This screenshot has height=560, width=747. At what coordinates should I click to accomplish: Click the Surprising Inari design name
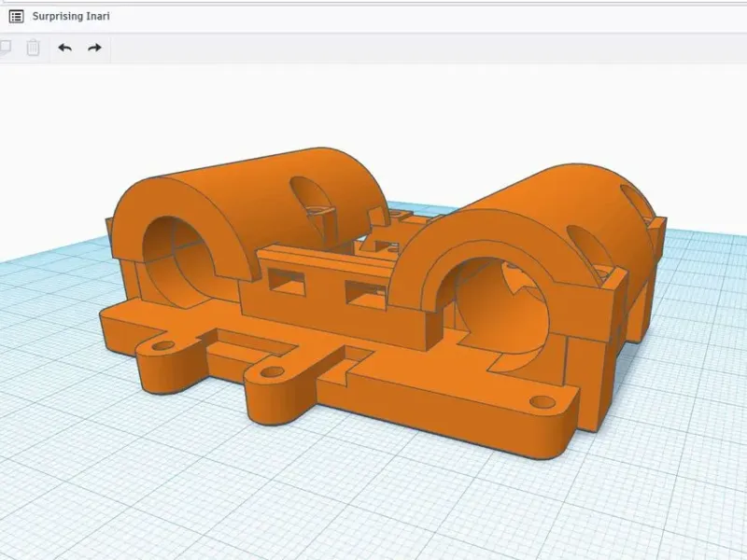coord(71,16)
